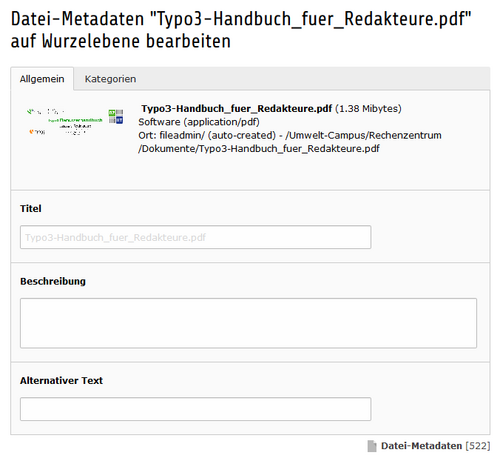This screenshot has width=500, height=461.
Task: Click the Software (application/pdf) type line
Action: coord(199,122)
